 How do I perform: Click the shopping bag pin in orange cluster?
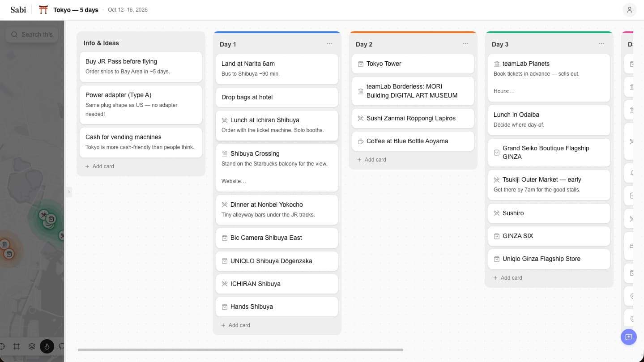(9, 254)
